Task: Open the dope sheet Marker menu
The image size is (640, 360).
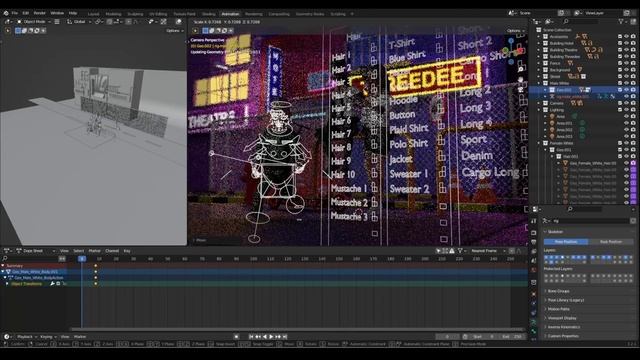Action: [94, 251]
